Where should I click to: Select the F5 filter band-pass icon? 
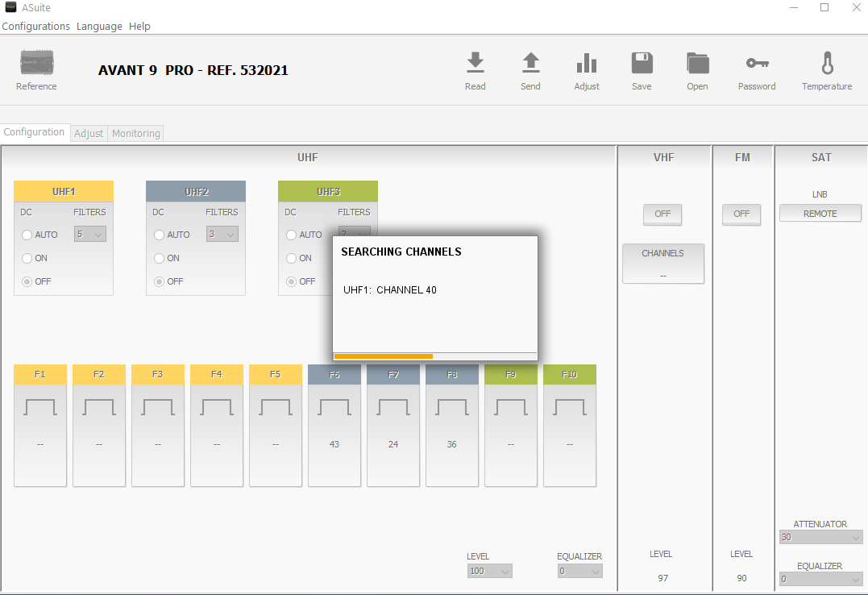[276, 406]
